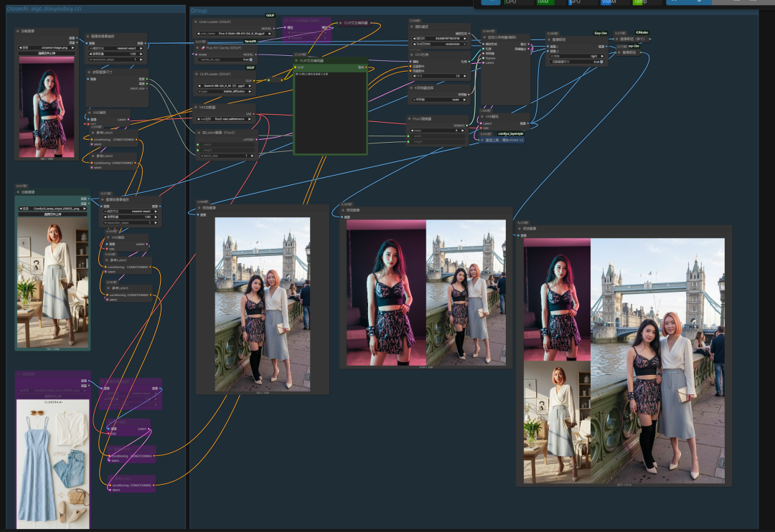Screen dimensions: 775x532
Task: Open 方向 right dropdown in 图像联结 node
Action: click(577, 57)
